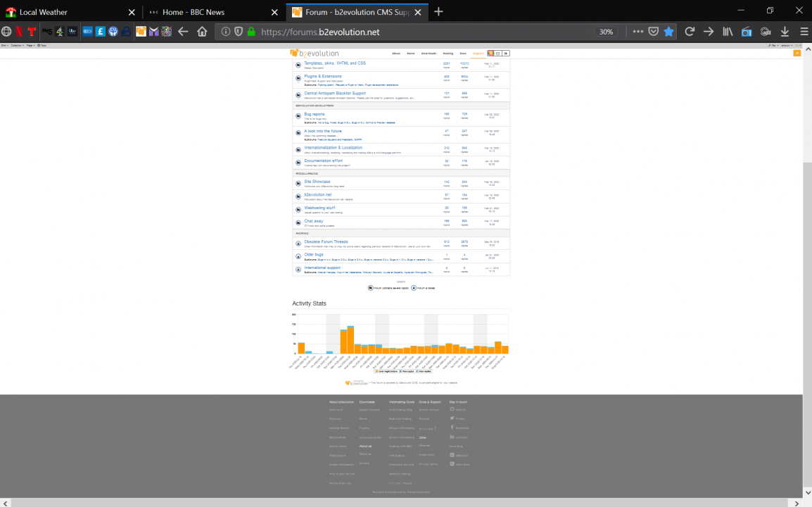
Task: Click the vertical scrollbar down arrow
Action: pyautogui.click(x=807, y=492)
